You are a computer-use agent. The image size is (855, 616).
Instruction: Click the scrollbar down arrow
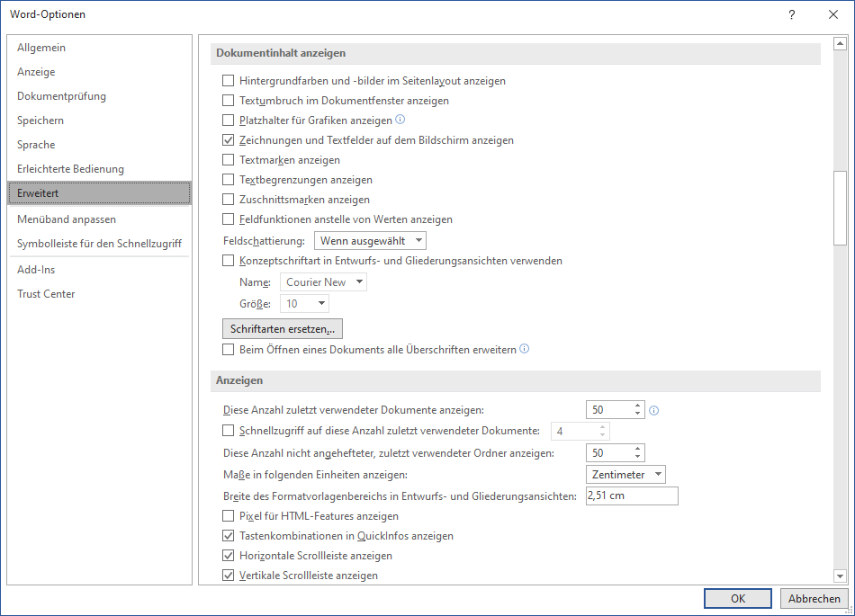(840, 576)
